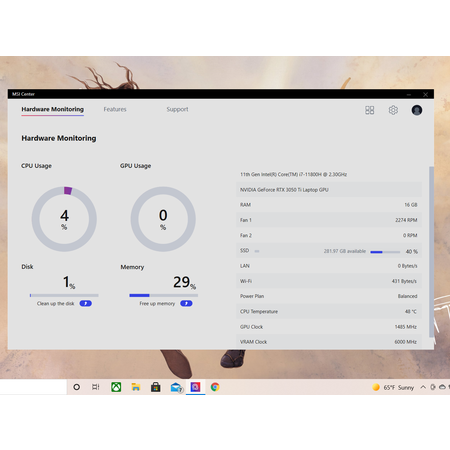Open Task View on taskbar
This screenshot has width=450, height=450.
pyautogui.click(x=96, y=387)
